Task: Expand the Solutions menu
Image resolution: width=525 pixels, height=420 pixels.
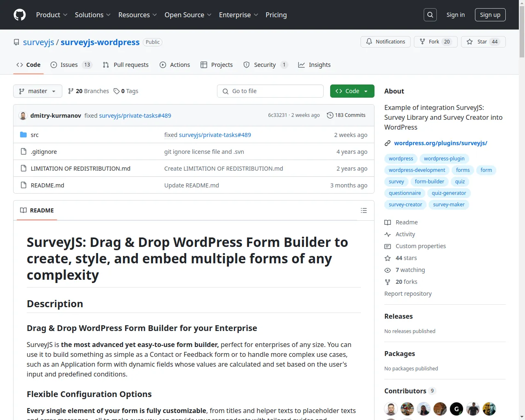Action: pyautogui.click(x=93, y=15)
